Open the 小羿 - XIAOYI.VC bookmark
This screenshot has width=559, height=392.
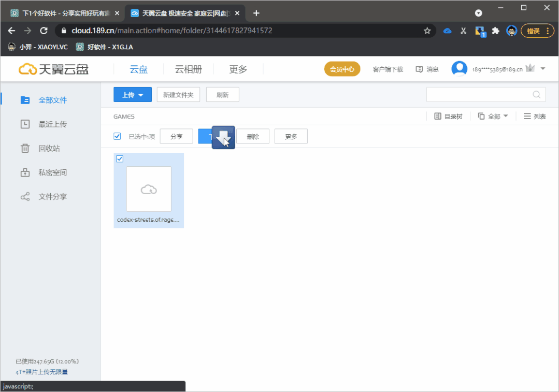coord(38,47)
